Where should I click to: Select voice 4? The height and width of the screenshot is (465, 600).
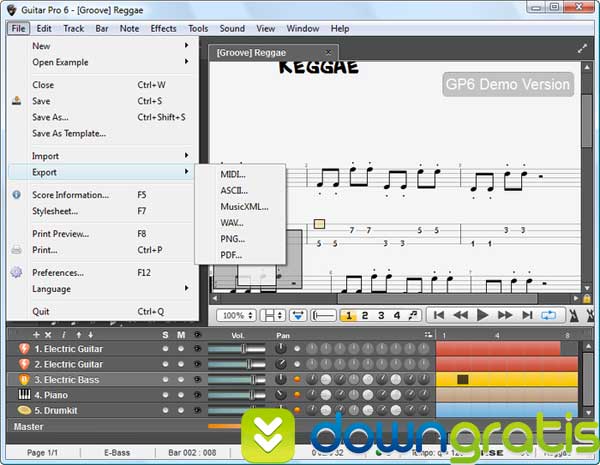click(x=397, y=315)
